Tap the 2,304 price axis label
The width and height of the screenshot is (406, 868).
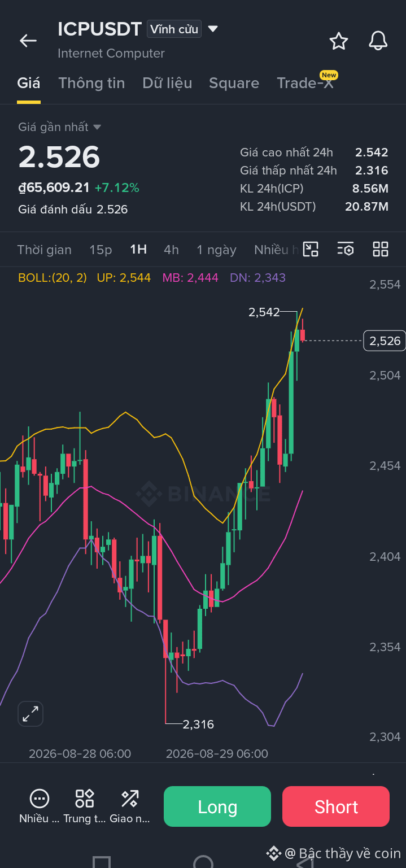(x=385, y=737)
